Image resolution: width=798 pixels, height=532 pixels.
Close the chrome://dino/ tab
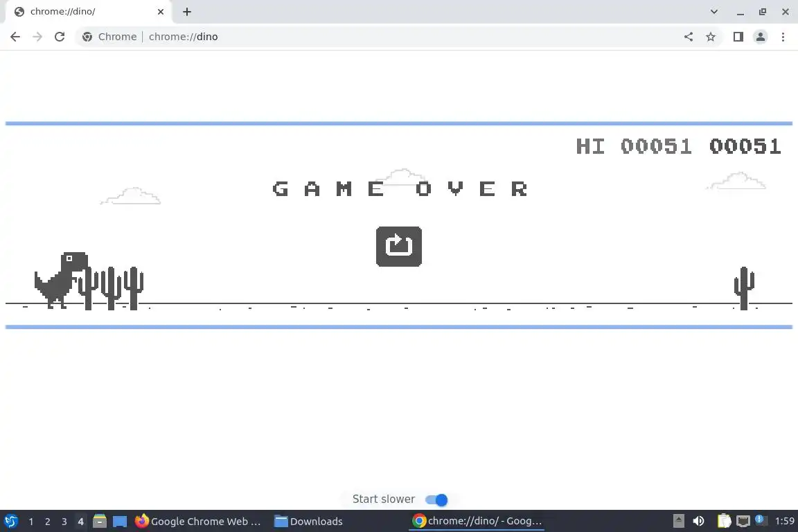pos(160,12)
